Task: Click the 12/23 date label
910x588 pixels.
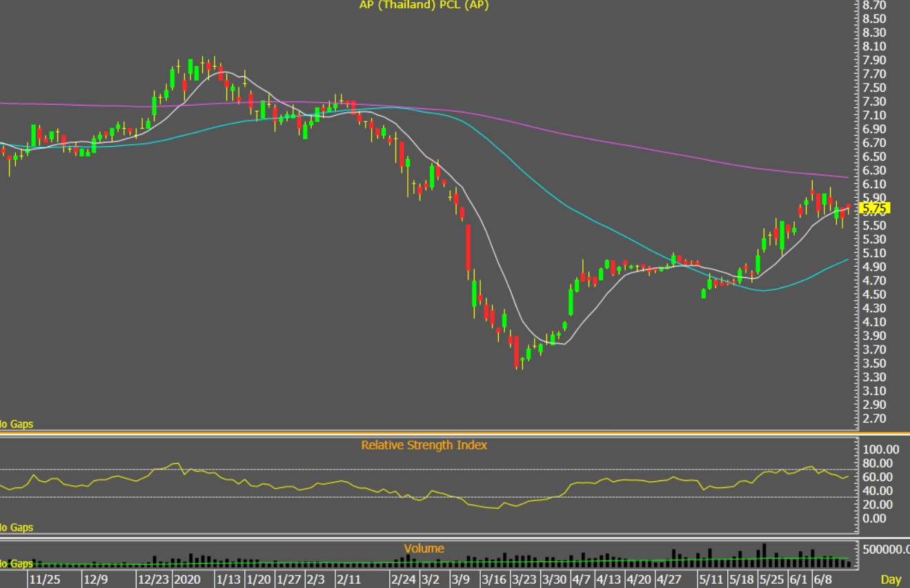Action: 153,579
